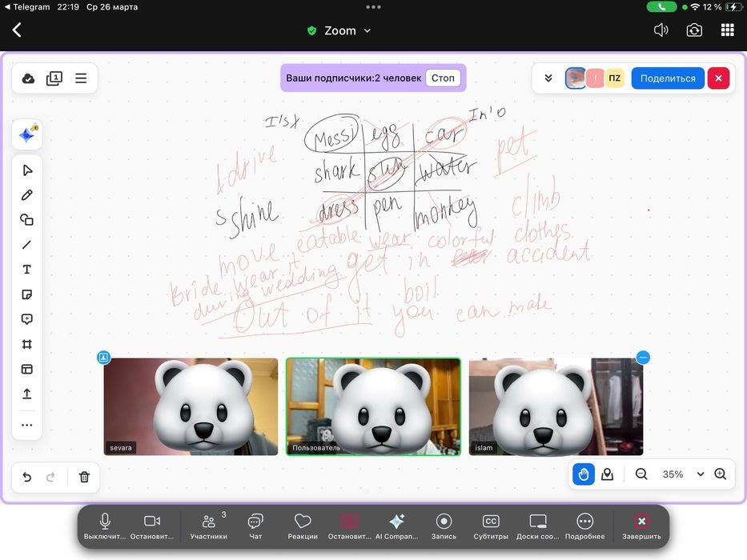Expand the zoom percentage dropdown
This screenshot has width=747, height=560.
[x=701, y=474]
